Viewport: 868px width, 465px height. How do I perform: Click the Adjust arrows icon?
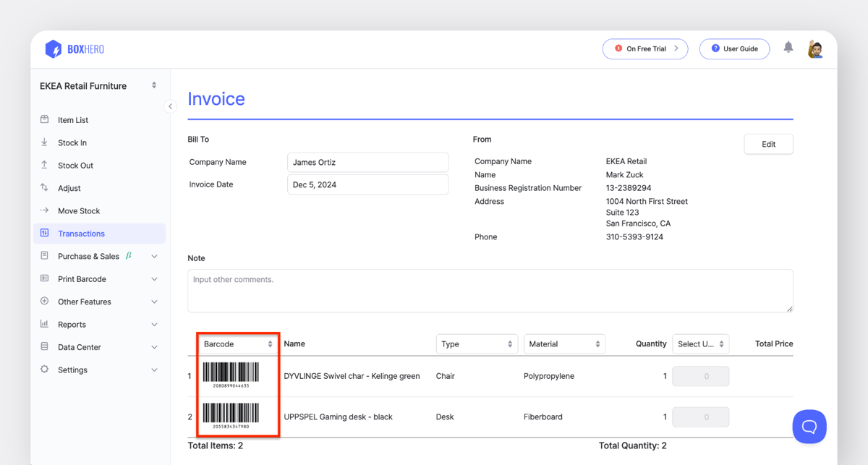coord(45,187)
